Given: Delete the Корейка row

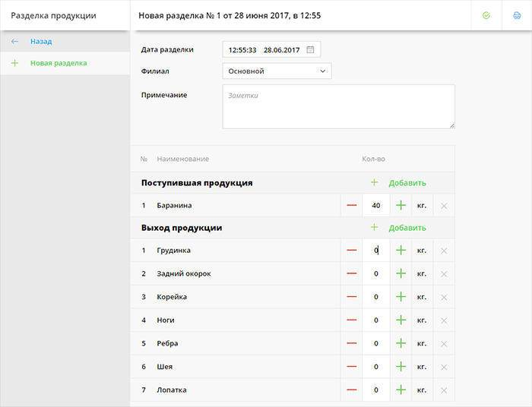Looking at the screenshot, I should pos(444,297).
